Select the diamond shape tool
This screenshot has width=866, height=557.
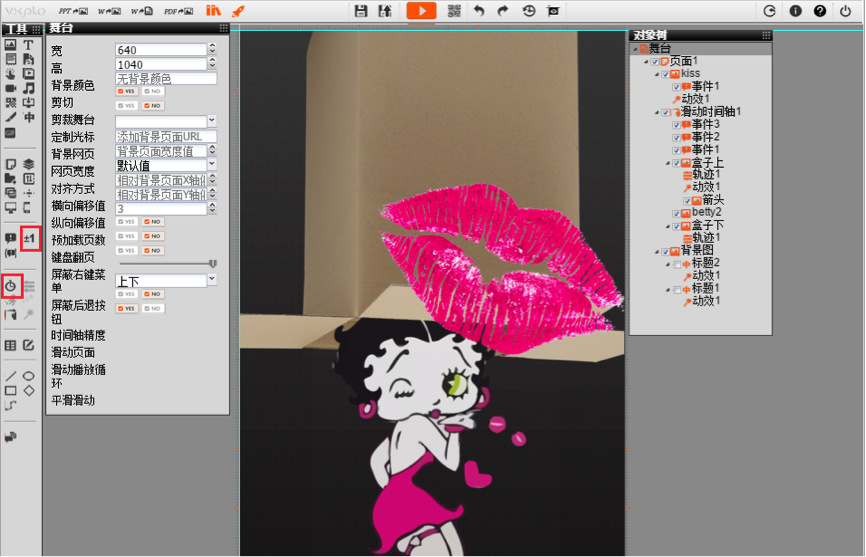29,390
